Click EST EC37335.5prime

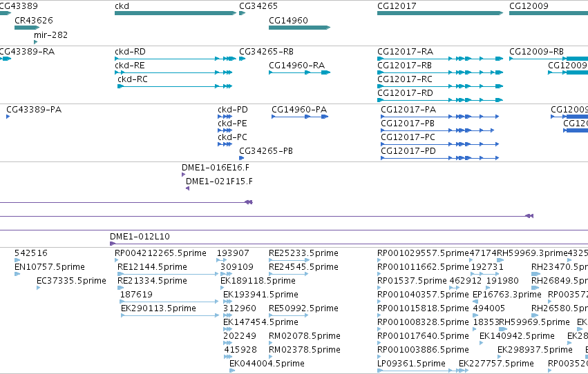[38, 288]
